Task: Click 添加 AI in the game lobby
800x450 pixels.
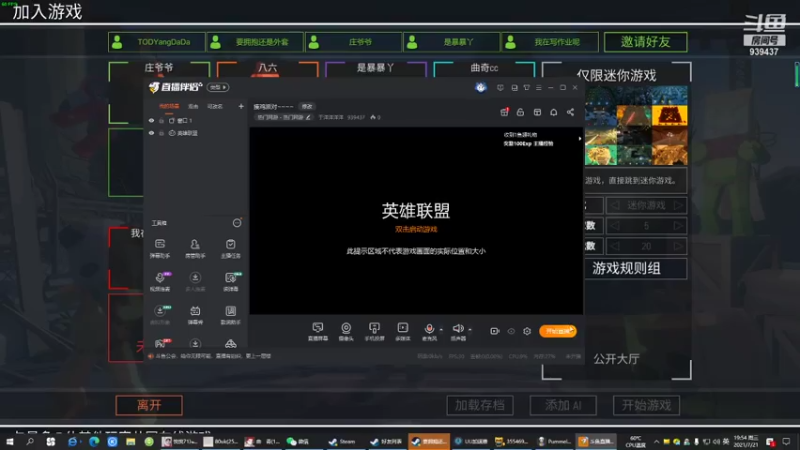Action: click(x=563, y=405)
